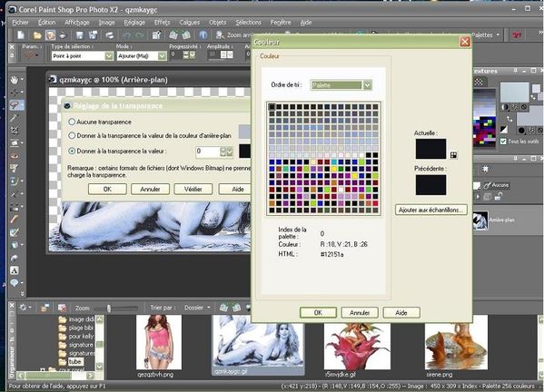Select the Arrière-plan layer in Layers palette
Screen dimensions: 544x392
click(x=508, y=220)
